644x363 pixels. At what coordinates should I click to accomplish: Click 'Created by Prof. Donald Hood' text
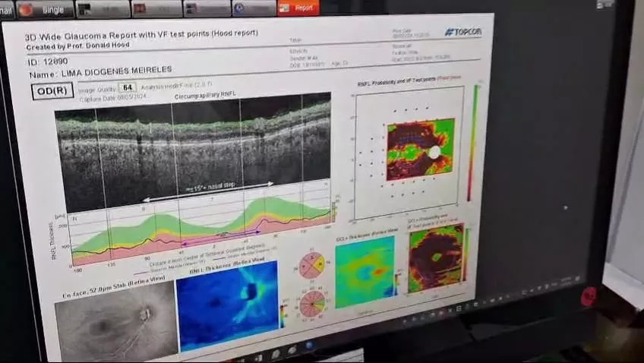click(x=77, y=46)
